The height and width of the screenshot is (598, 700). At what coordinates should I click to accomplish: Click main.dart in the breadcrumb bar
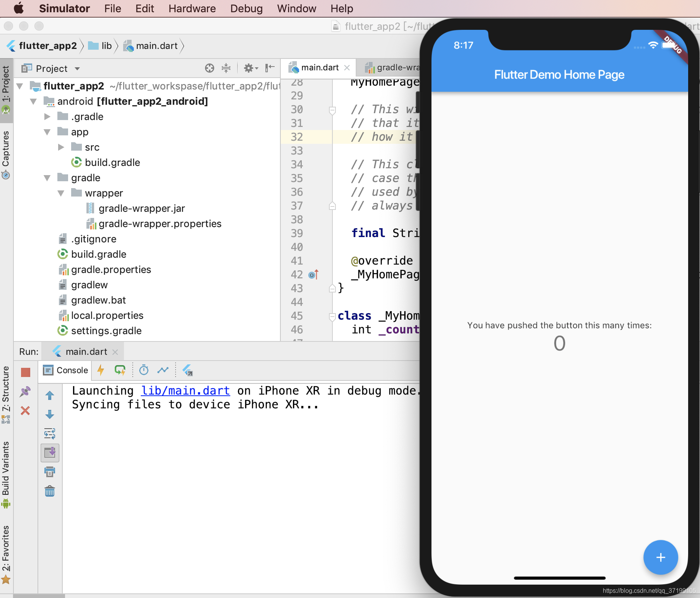click(151, 46)
